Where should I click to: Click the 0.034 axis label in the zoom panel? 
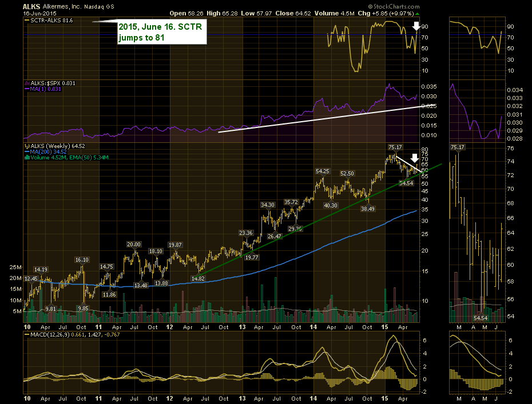point(515,90)
